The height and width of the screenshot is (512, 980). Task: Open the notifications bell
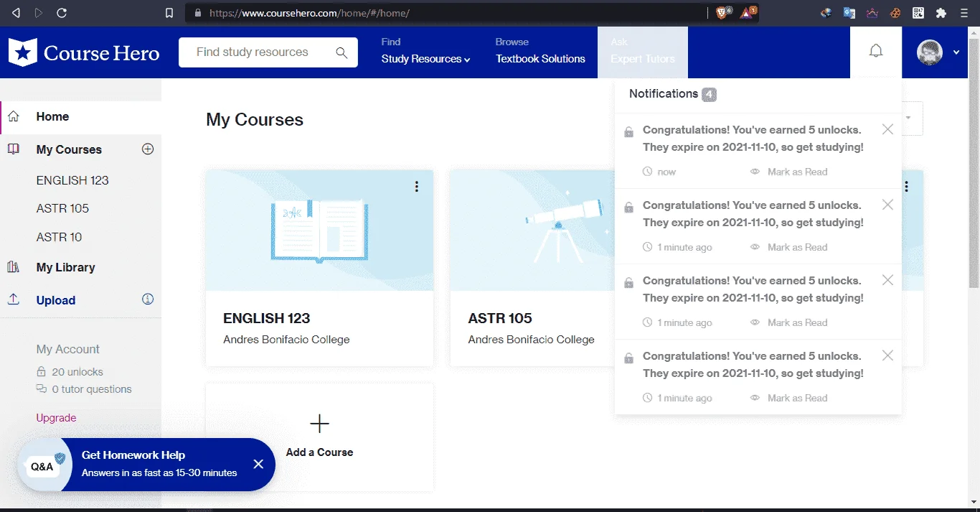(876, 52)
